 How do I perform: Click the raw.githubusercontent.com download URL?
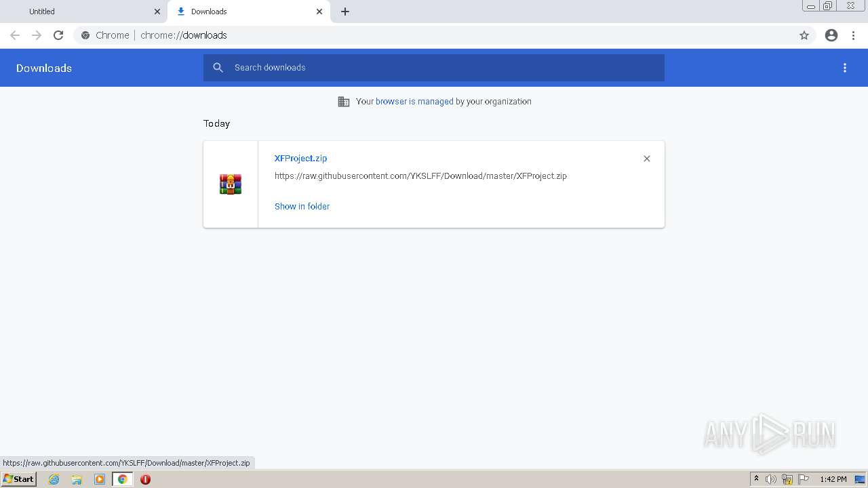(x=420, y=176)
